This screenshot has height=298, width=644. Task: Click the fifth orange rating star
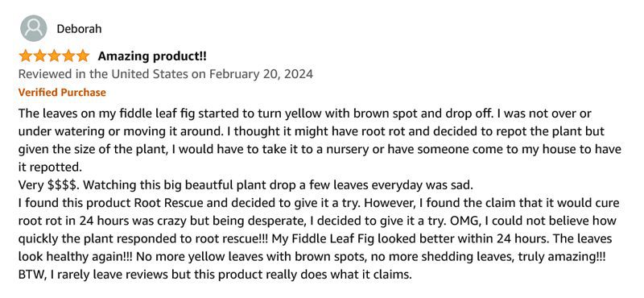pyautogui.click(x=83, y=56)
